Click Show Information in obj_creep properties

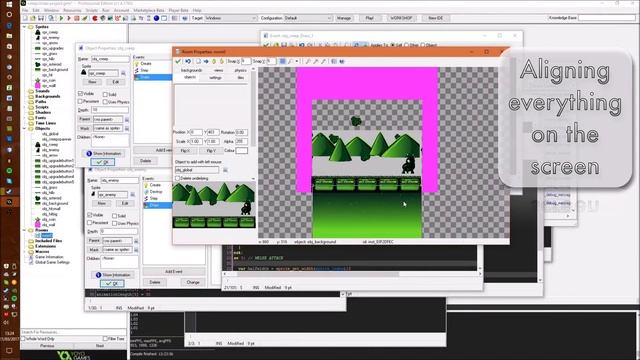tap(104, 153)
